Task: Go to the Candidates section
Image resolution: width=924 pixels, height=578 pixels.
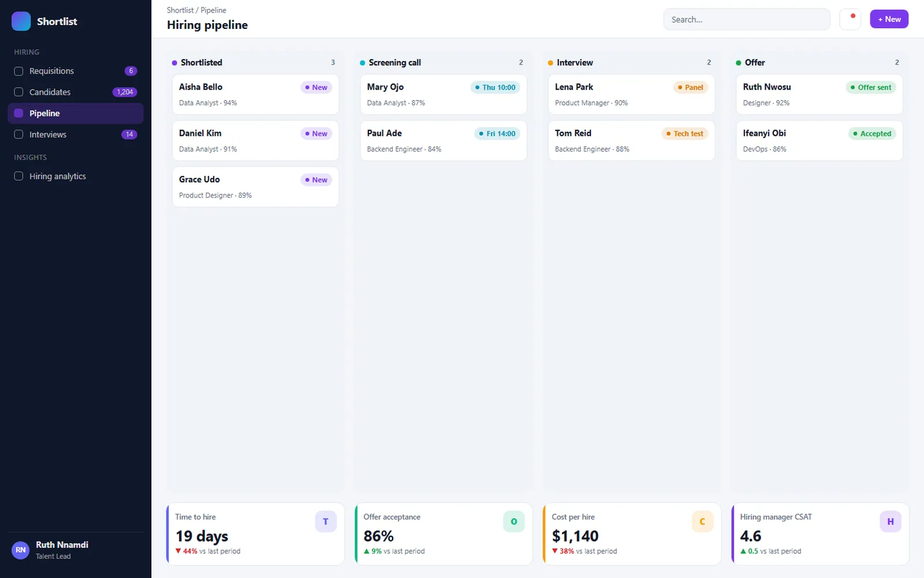Action: [76, 92]
